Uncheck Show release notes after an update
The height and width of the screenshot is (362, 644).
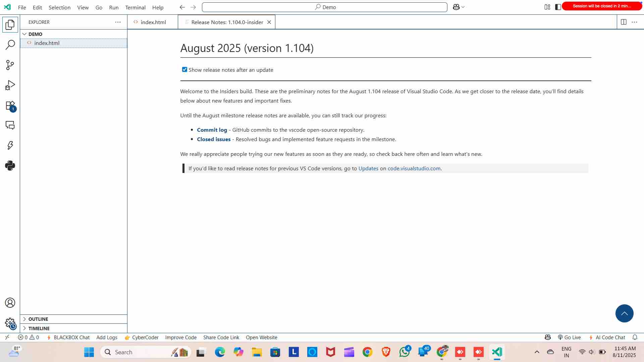tap(184, 69)
